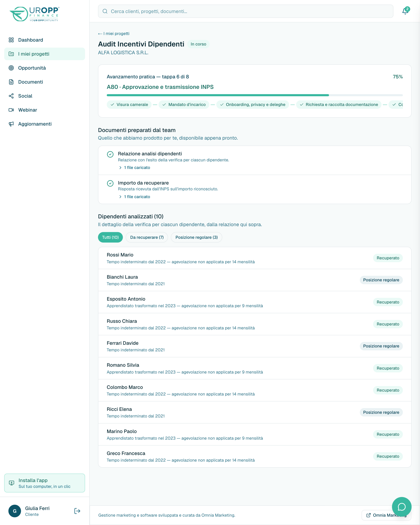The height and width of the screenshot is (525, 420).
Task: Click the Richiesta e raccolta documentazione step
Action: (339, 104)
